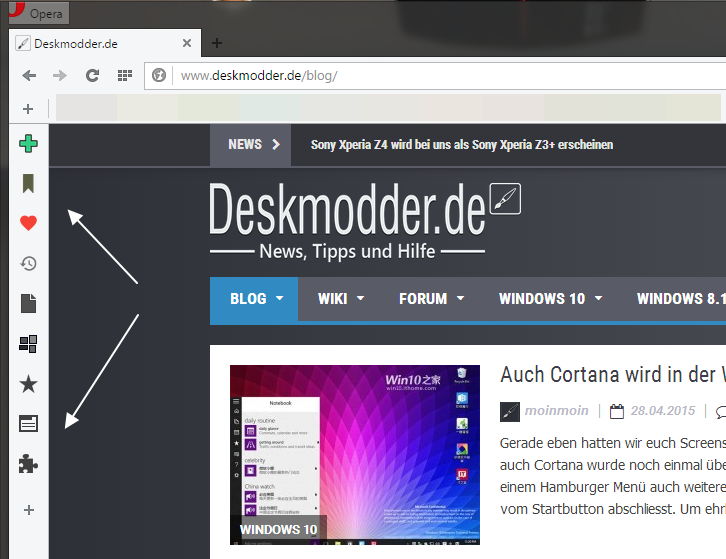The height and width of the screenshot is (559, 726).
Task: Click the calendar icon beside the date
Action: (617, 411)
